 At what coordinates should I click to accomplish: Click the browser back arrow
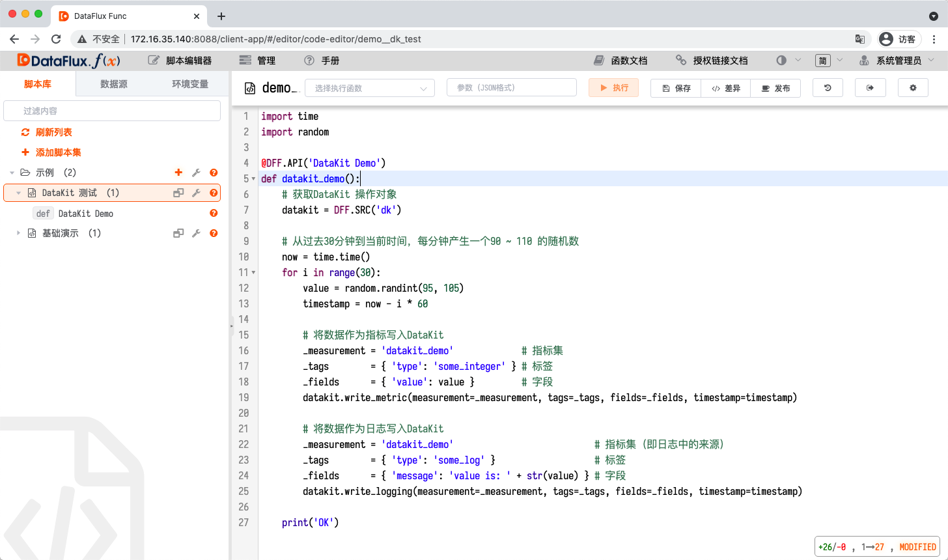pyautogui.click(x=14, y=39)
